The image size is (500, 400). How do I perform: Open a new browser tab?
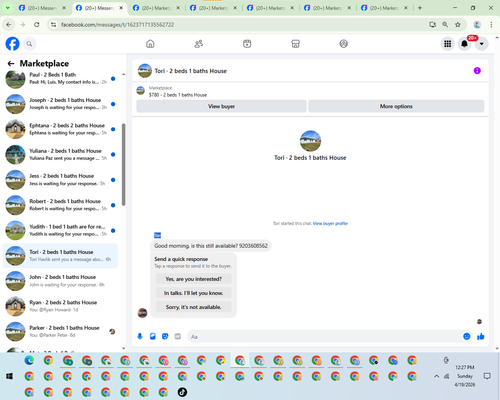coord(420,8)
